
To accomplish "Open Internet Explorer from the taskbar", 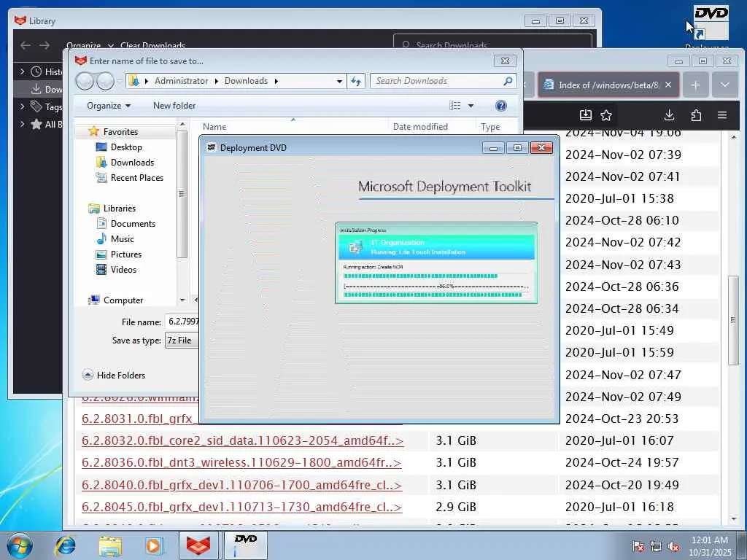I will 65,545.
